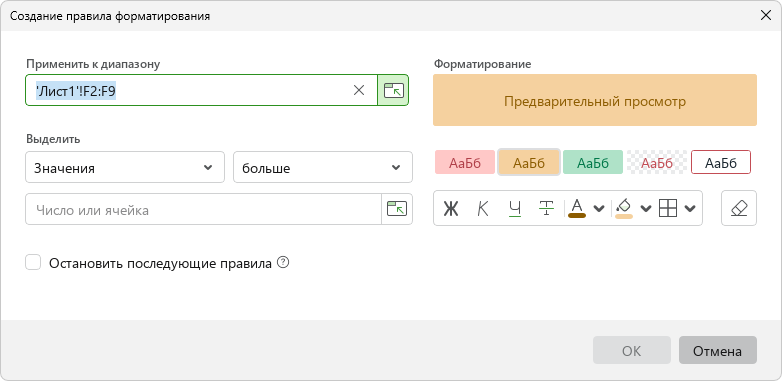
Task: Choose the green АаБб preset style
Action: coord(593,162)
